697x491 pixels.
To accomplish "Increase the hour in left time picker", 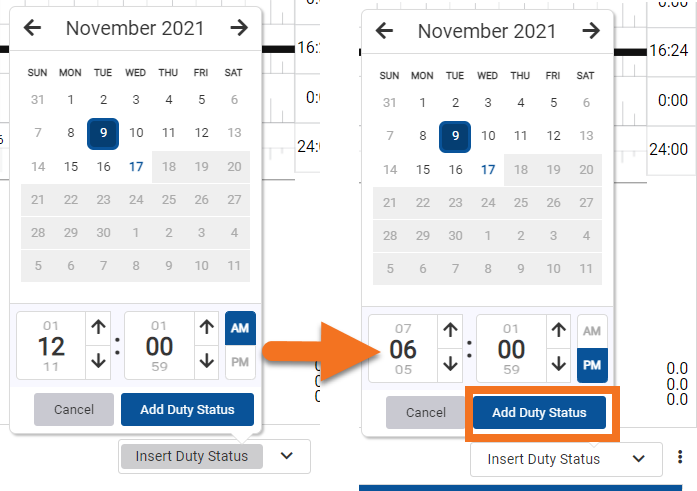I will pos(98,327).
